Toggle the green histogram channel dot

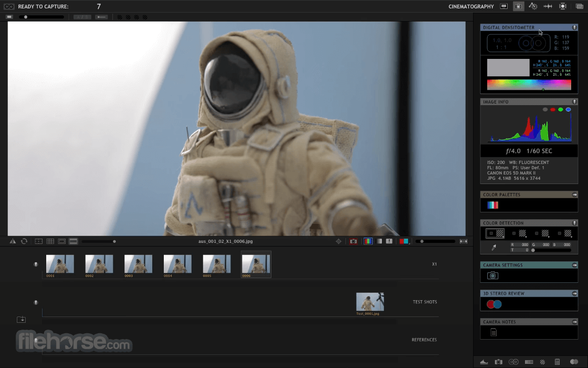[x=561, y=110]
